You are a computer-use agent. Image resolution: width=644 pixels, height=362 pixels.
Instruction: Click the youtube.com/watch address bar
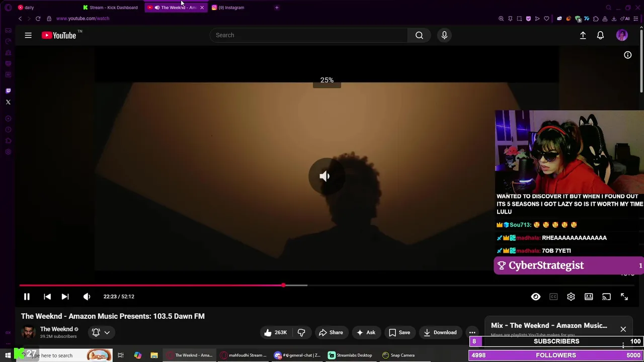pos(83,19)
